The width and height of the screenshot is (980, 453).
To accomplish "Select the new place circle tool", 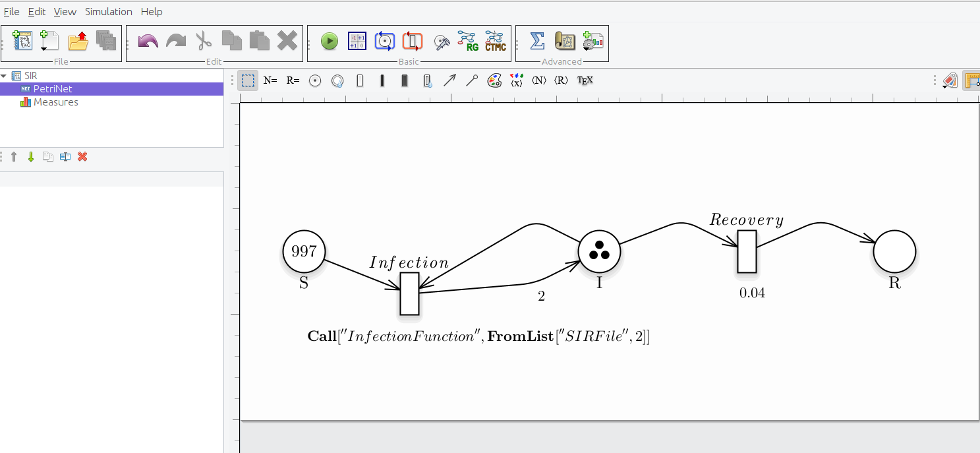I will click(315, 80).
